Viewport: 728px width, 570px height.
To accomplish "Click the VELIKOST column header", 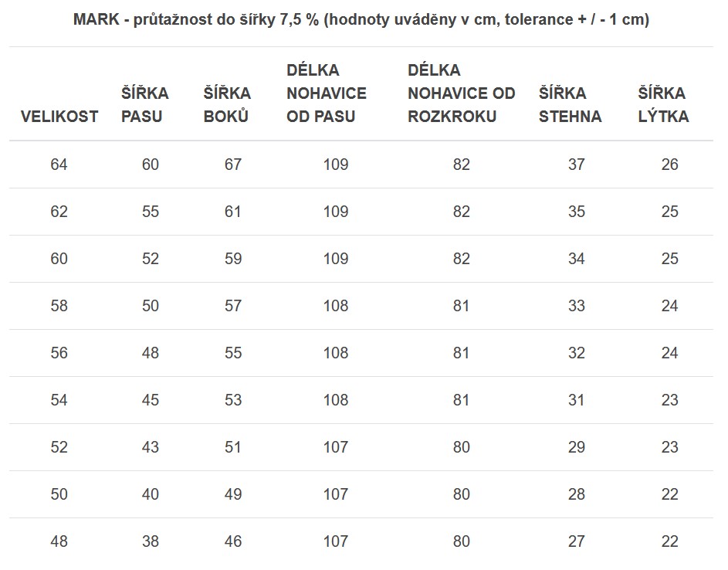I will click(59, 116).
